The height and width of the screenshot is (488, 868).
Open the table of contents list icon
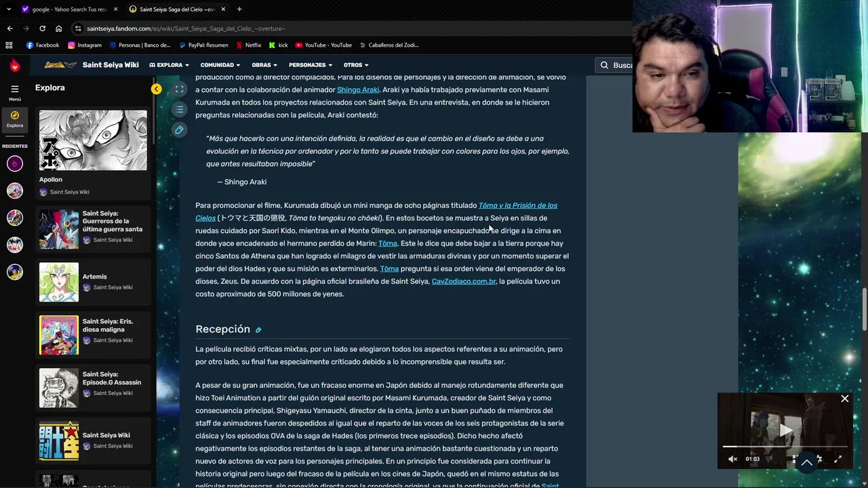point(179,109)
